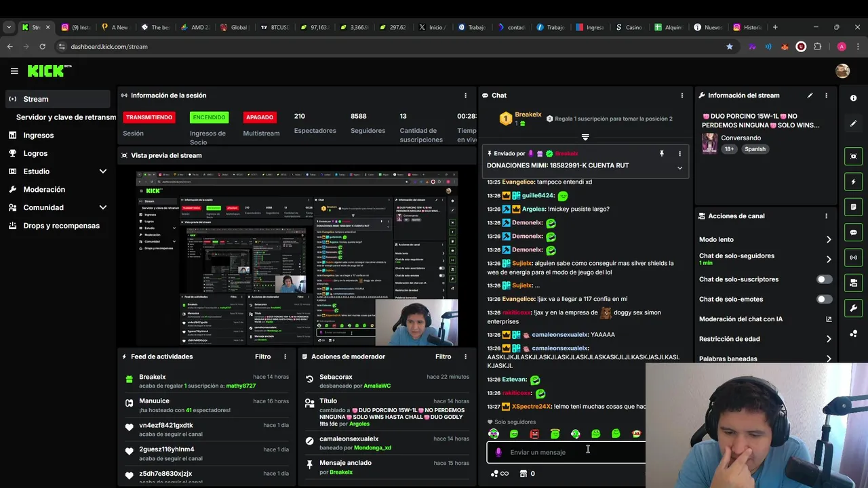Expand the Comunidad sidebar section
Image resolution: width=868 pixels, height=488 pixels.
click(103, 207)
